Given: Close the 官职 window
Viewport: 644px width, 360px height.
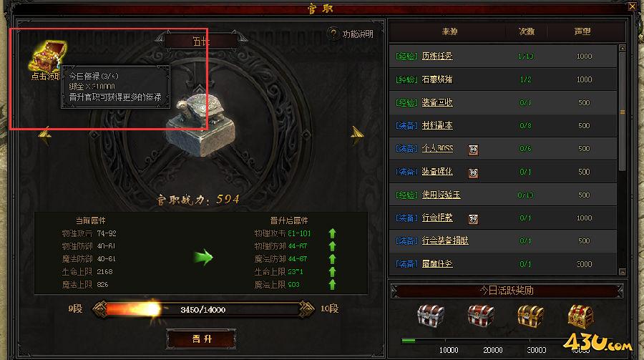Looking at the screenshot, I should point(632,6).
